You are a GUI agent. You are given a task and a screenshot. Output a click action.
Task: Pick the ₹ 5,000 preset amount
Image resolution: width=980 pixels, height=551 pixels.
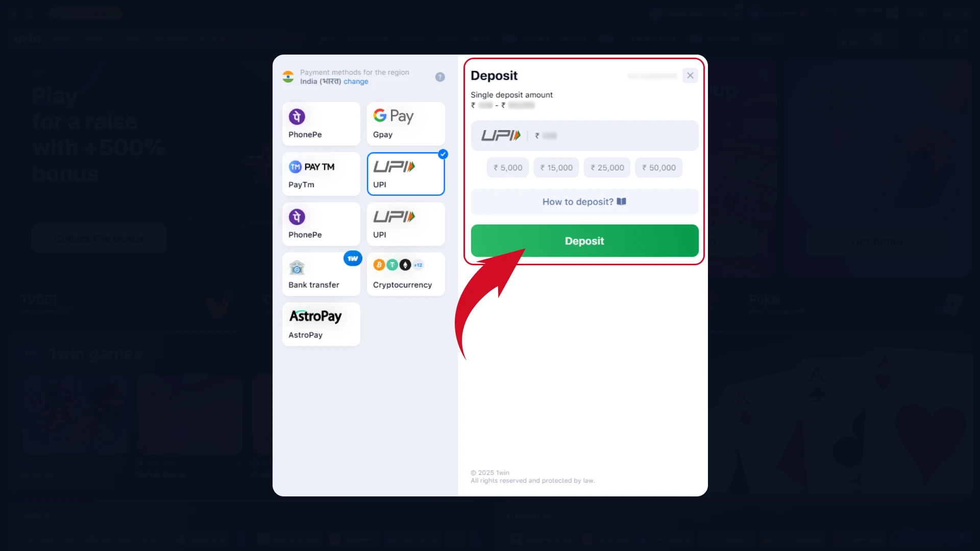[x=508, y=167]
